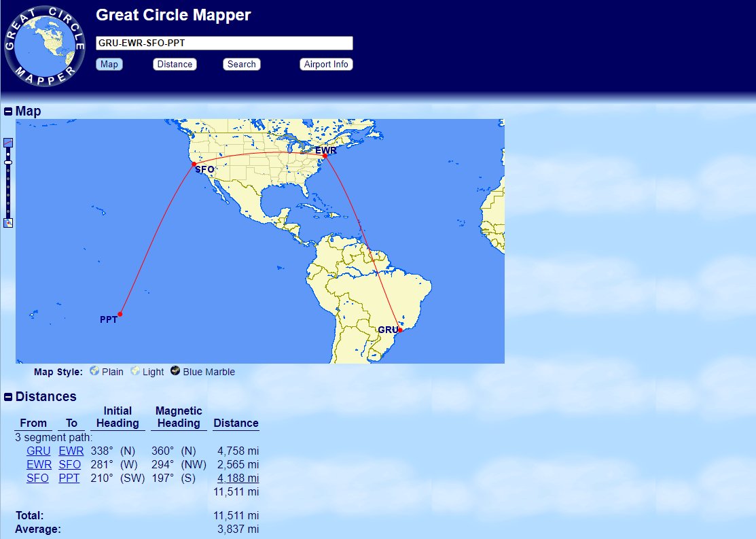The image size is (756, 539).
Task: Click the 'Initial Heading' column header
Action: [118, 417]
